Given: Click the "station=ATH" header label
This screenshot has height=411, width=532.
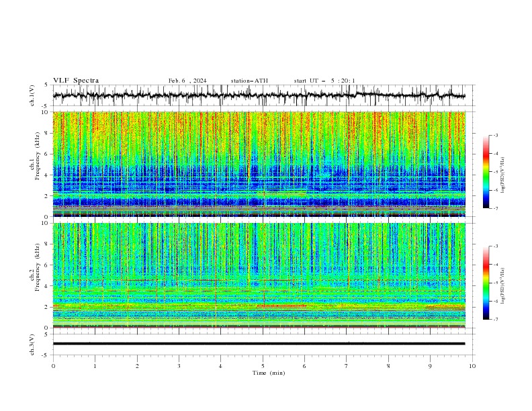Looking at the screenshot, I should click(x=249, y=81).
